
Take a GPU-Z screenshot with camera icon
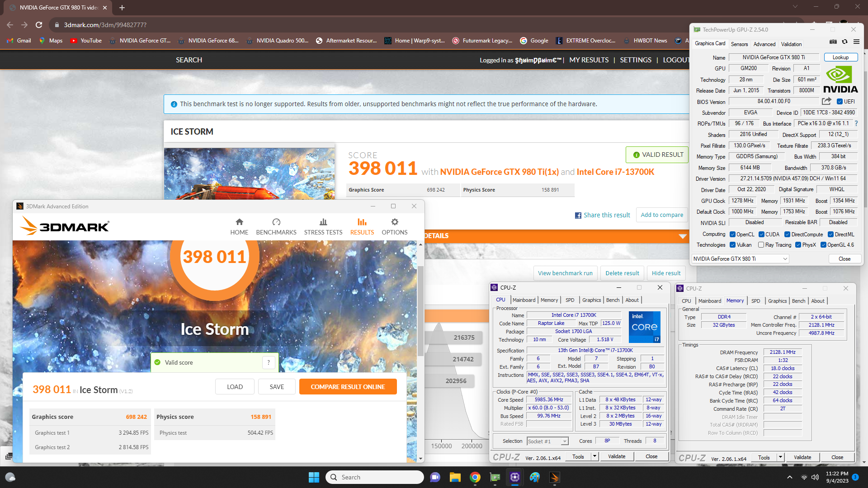click(833, 42)
